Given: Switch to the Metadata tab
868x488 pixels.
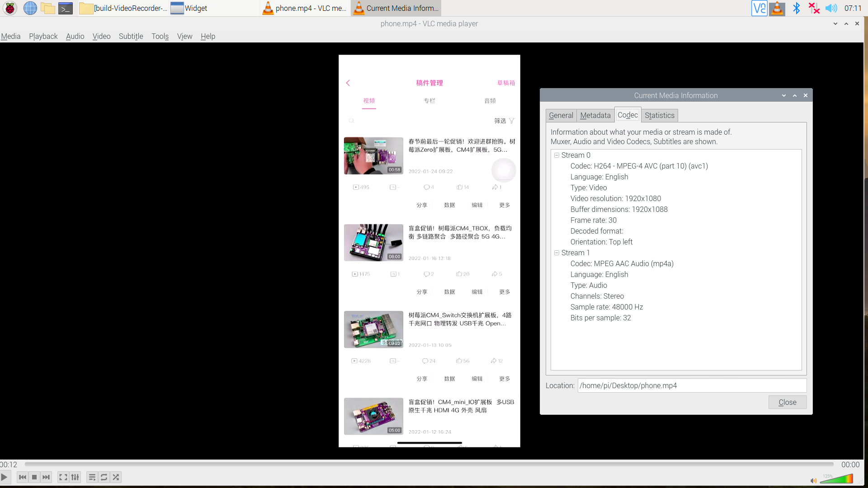Looking at the screenshot, I should click(595, 115).
